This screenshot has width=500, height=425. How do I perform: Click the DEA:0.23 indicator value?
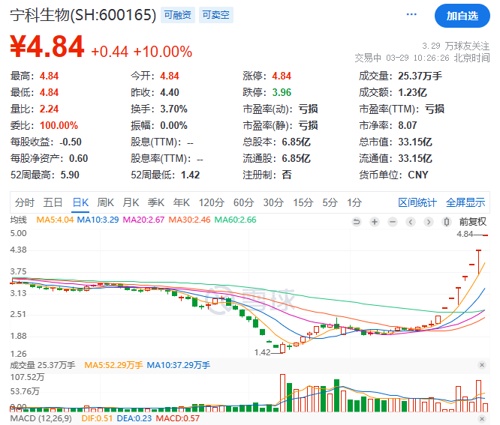pos(135,419)
